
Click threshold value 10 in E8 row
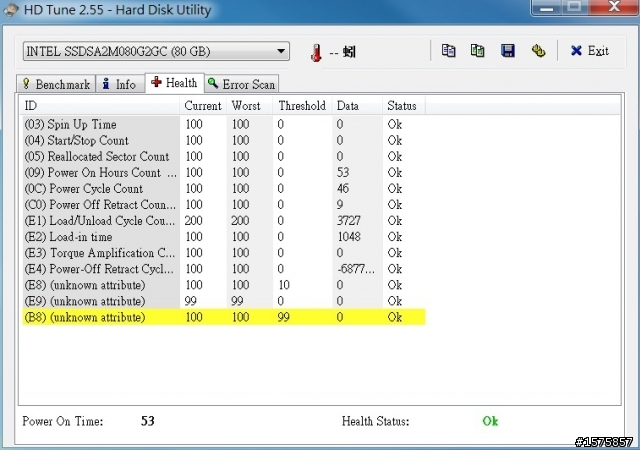[284, 285]
